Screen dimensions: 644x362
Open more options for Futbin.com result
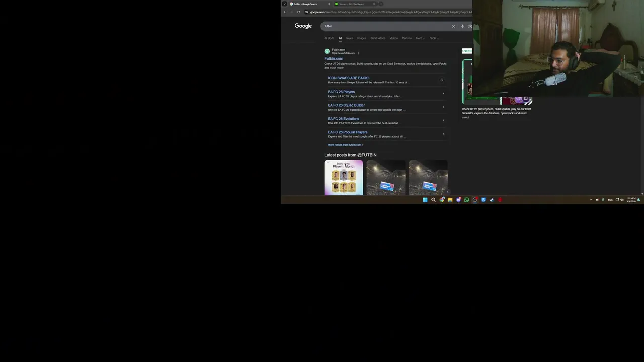click(358, 53)
